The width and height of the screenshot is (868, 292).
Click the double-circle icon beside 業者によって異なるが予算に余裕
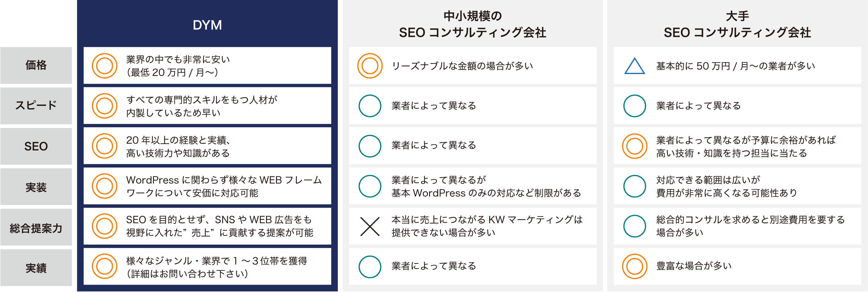[x=635, y=146]
